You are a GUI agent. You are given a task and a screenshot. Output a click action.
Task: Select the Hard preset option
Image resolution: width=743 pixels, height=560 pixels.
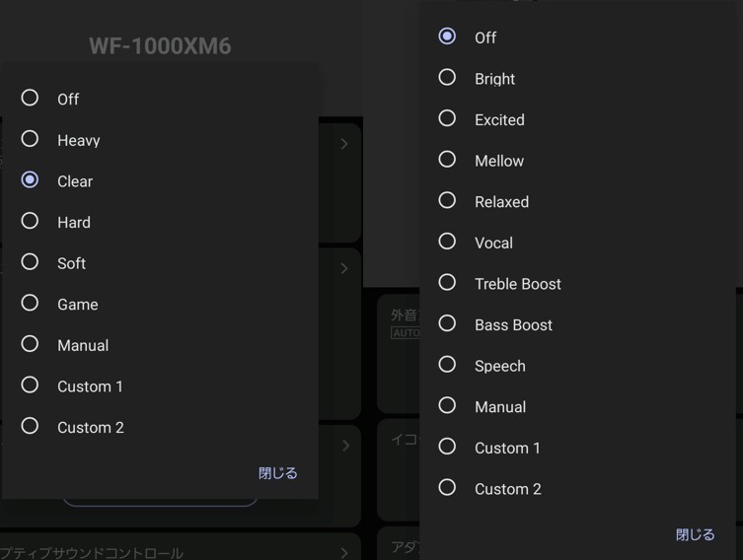31,222
